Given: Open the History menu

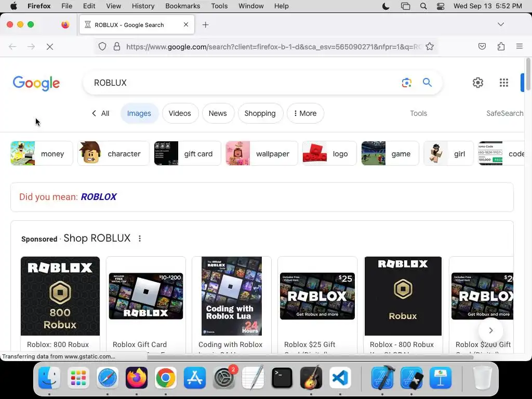Looking at the screenshot, I should pos(143,6).
